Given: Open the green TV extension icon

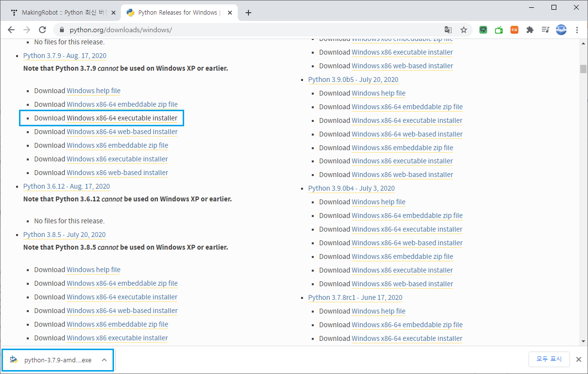Looking at the screenshot, I should coord(499,30).
